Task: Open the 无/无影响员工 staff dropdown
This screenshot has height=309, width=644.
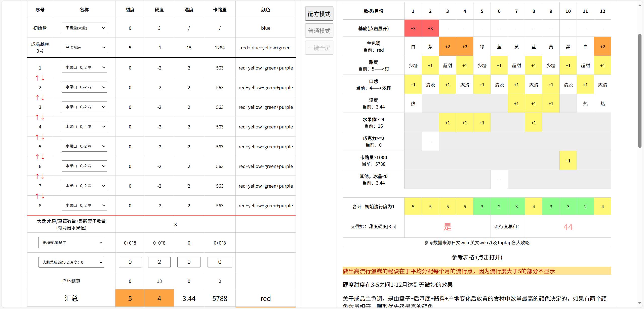Action: click(x=71, y=243)
